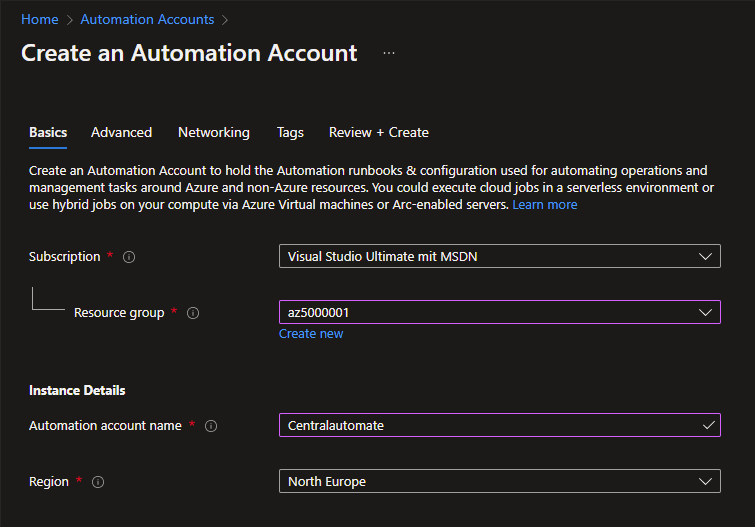Open the Automation account name info icon

coord(211,426)
